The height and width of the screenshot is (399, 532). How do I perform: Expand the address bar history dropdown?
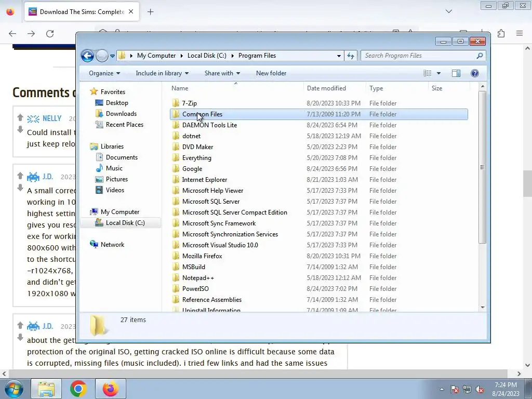tap(339, 56)
